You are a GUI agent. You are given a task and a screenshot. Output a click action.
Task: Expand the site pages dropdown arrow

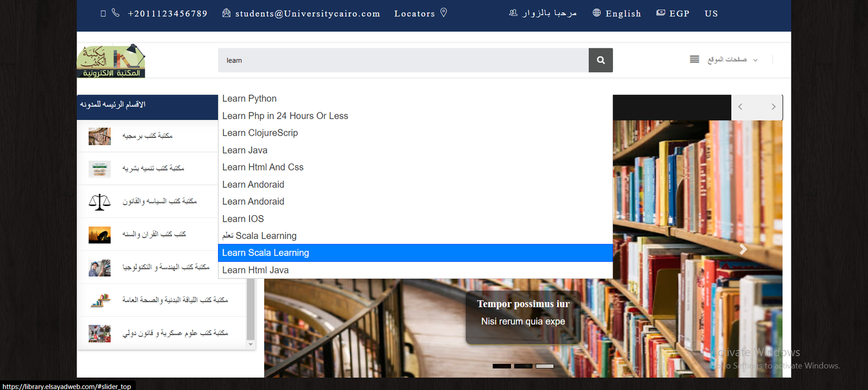pyautogui.click(x=755, y=60)
